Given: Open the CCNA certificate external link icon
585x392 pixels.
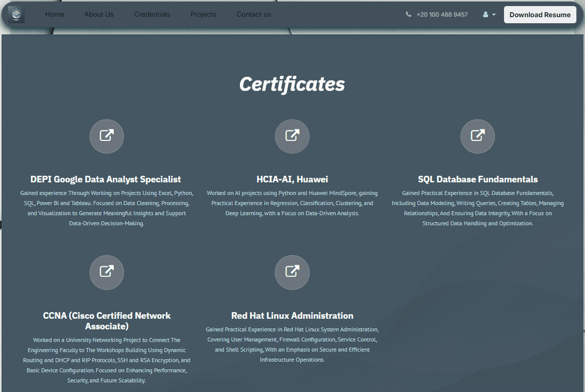Looking at the screenshot, I should [x=107, y=272].
